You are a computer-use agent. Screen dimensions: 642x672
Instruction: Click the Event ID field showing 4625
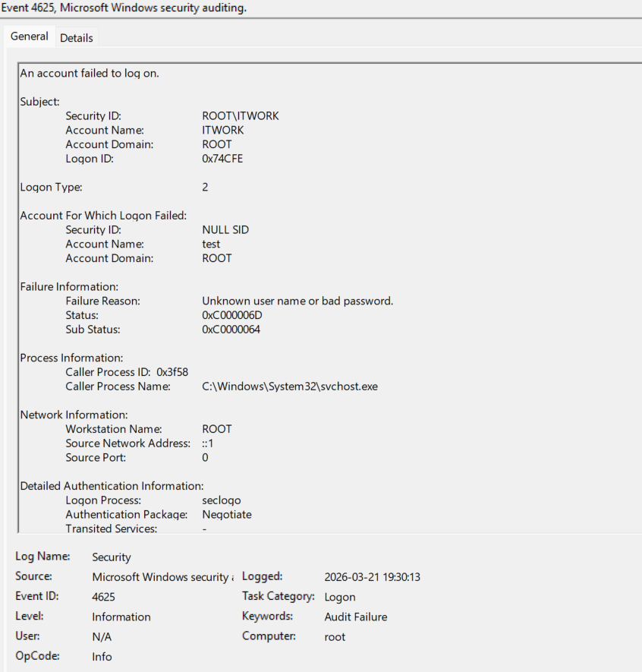103,597
